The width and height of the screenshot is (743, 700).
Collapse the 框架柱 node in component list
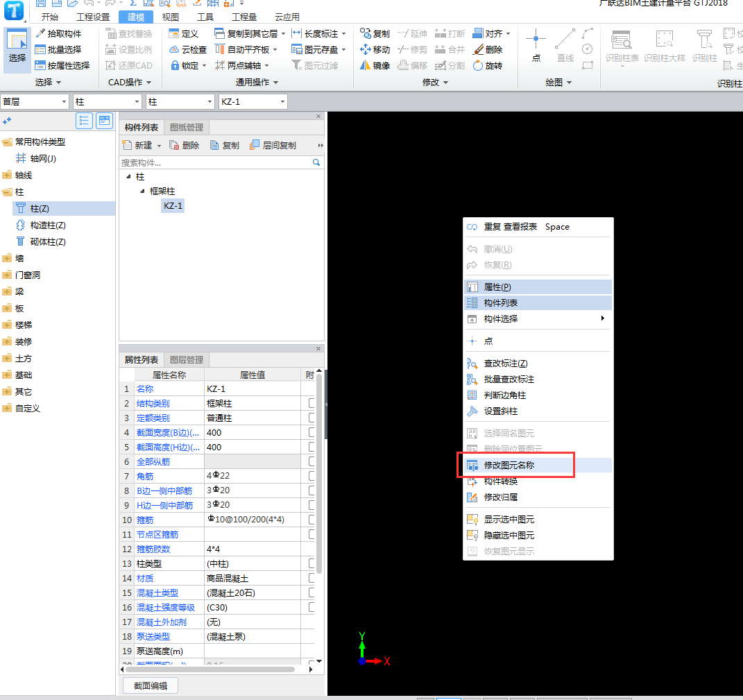tap(142, 191)
